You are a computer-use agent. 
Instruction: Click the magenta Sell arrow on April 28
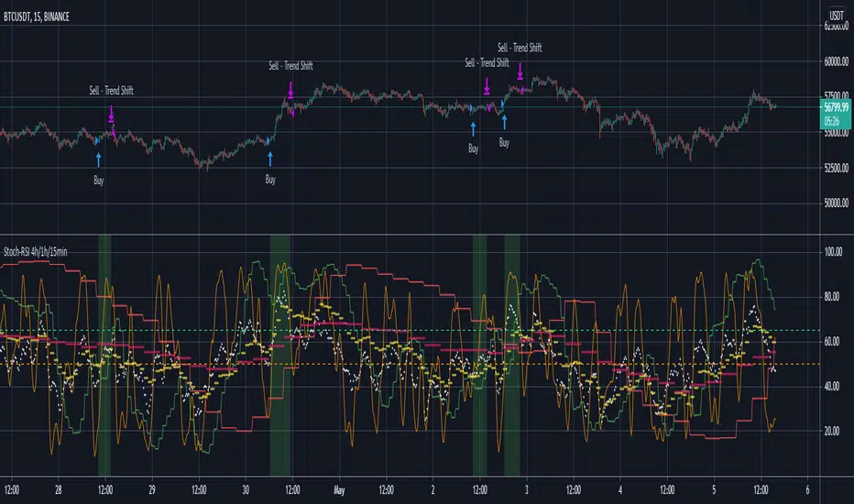click(111, 114)
